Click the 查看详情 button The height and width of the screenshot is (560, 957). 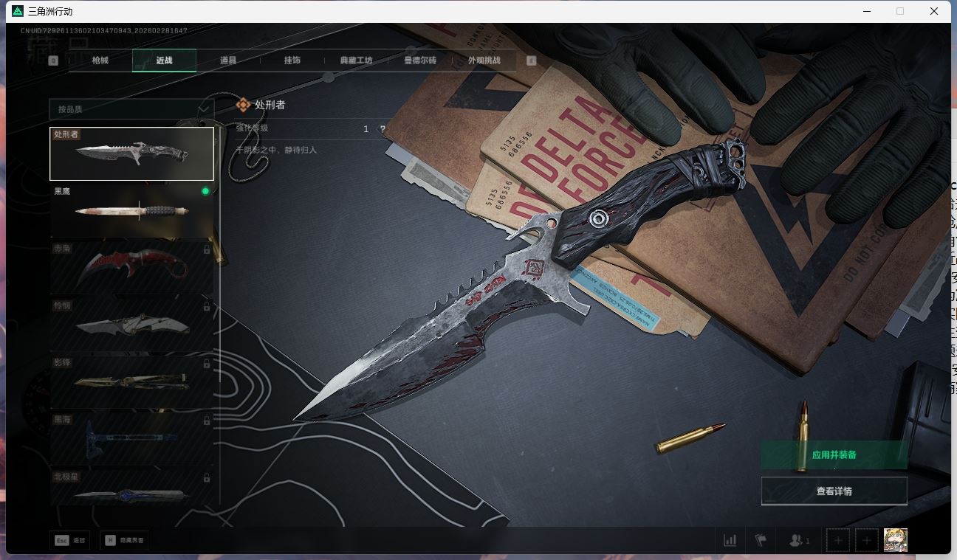tap(834, 491)
